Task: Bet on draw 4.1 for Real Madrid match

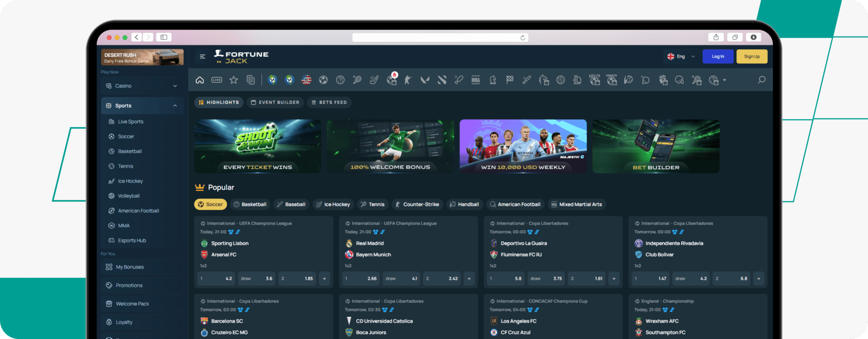Action: [x=402, y=279]
